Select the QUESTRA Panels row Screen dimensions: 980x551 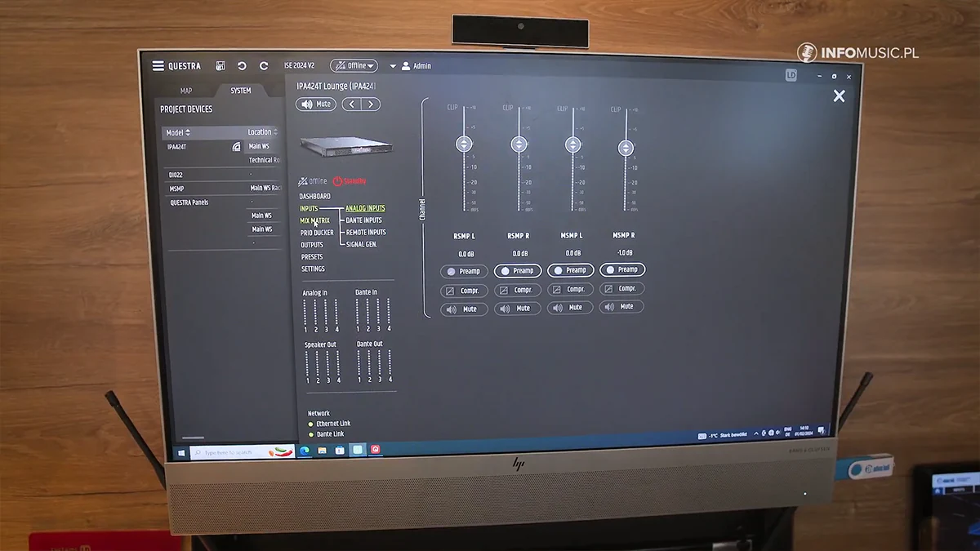point(222,202)
